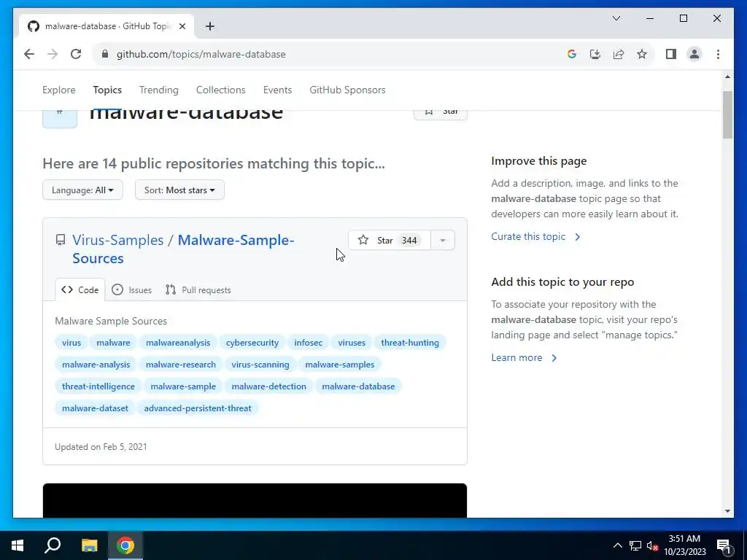Screen dimensions: 747x560
Task: Open the notification center icon
Action: (724, 546)
